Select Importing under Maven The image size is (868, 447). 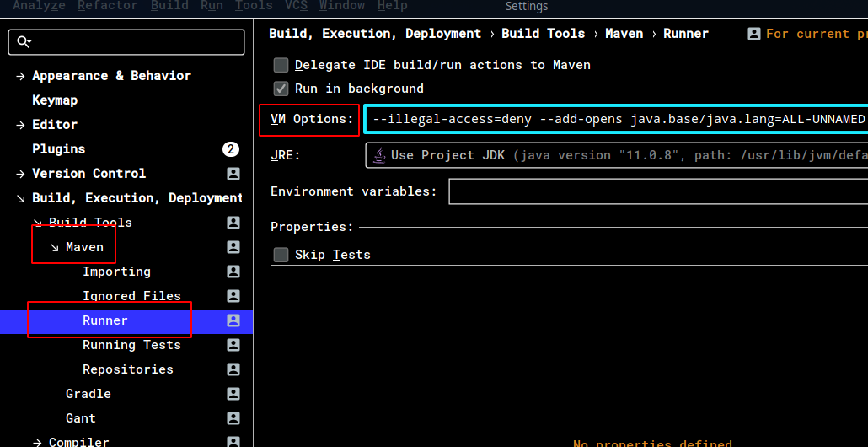(x=116, y=272)
